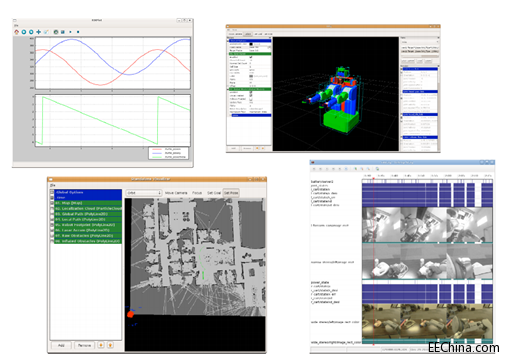Toggle the Raw Obstacles display checkbox
Viewport: 506px width, 361px height.
(52, 236)
